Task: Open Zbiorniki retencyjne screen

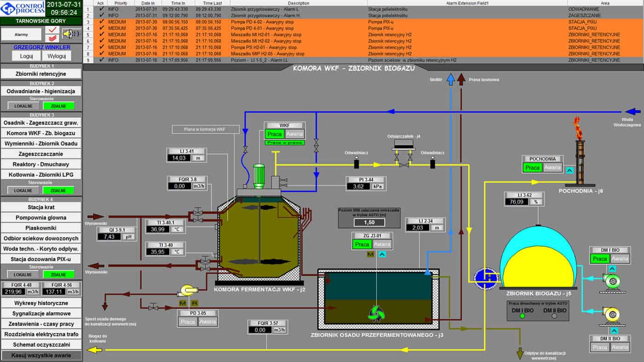Action: coord(41,74)
